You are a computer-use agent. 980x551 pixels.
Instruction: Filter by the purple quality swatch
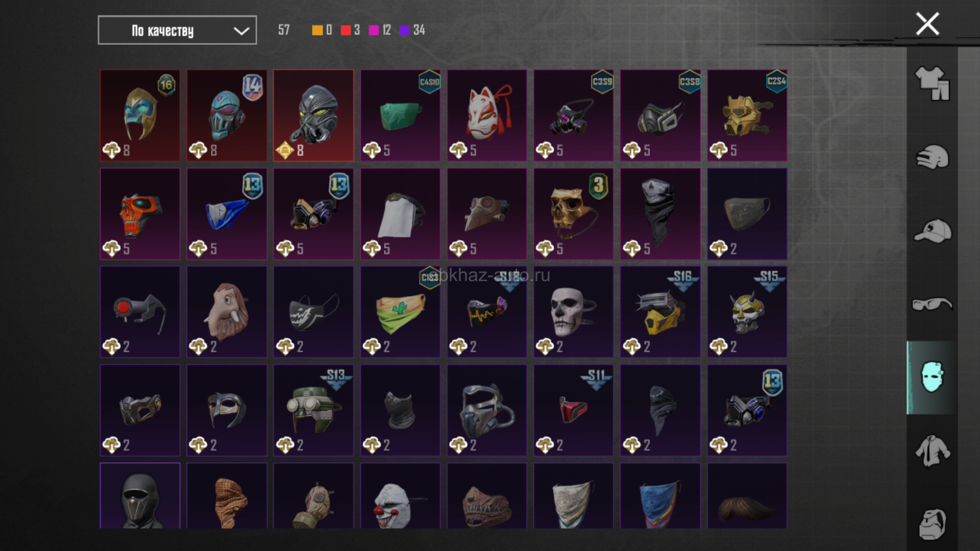[x=404, y=30]
